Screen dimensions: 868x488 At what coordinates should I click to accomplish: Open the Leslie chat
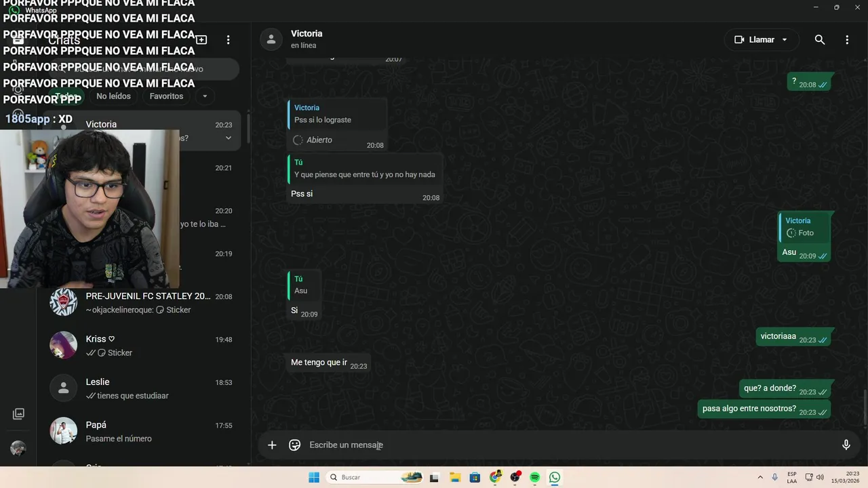coord(141,388)
